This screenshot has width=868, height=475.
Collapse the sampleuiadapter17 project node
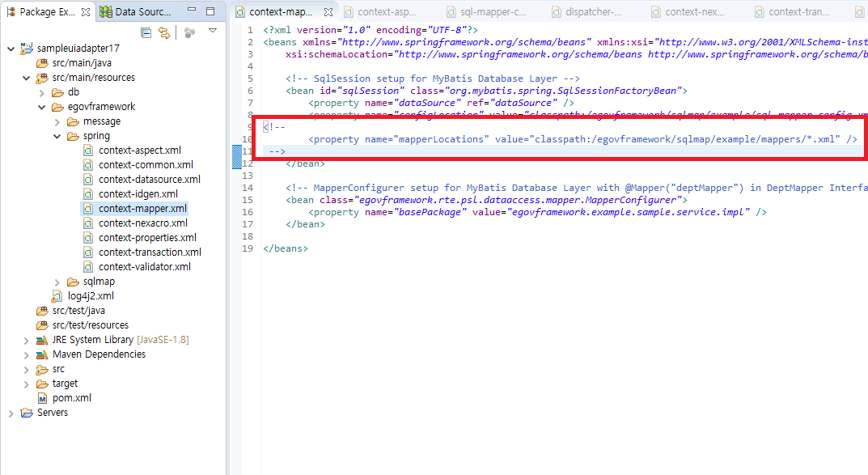[x=11, y=49]
